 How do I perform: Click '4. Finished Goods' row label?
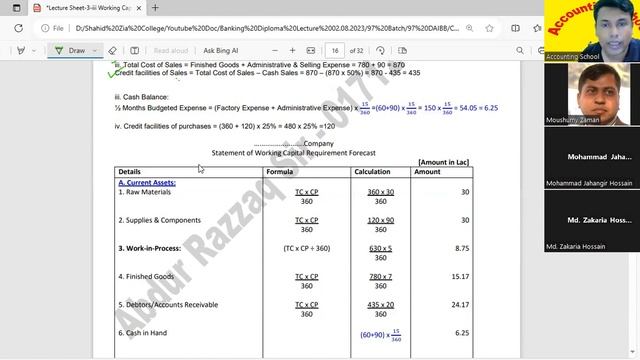[x=146, y=276]
